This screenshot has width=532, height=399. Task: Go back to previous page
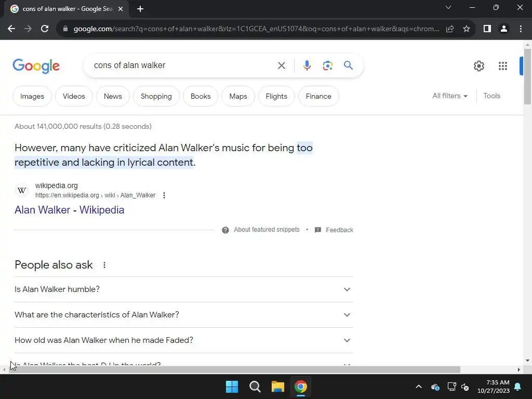tap(11, 29)
